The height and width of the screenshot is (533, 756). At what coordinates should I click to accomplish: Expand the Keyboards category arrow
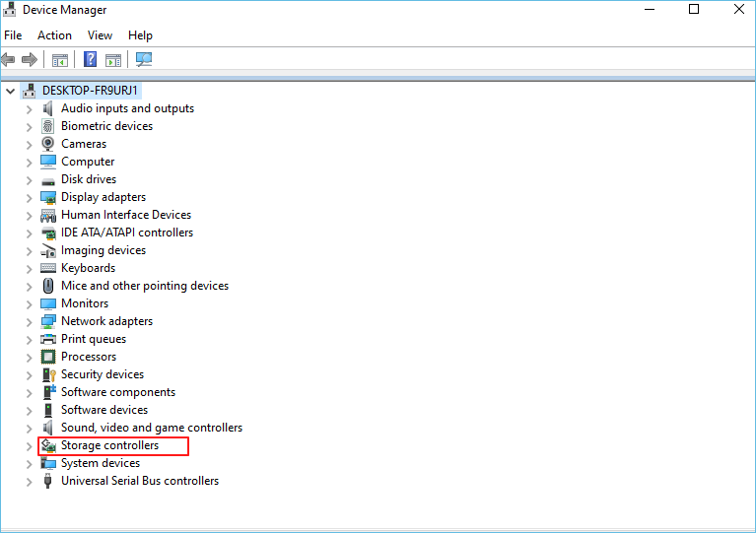[29, 269]
